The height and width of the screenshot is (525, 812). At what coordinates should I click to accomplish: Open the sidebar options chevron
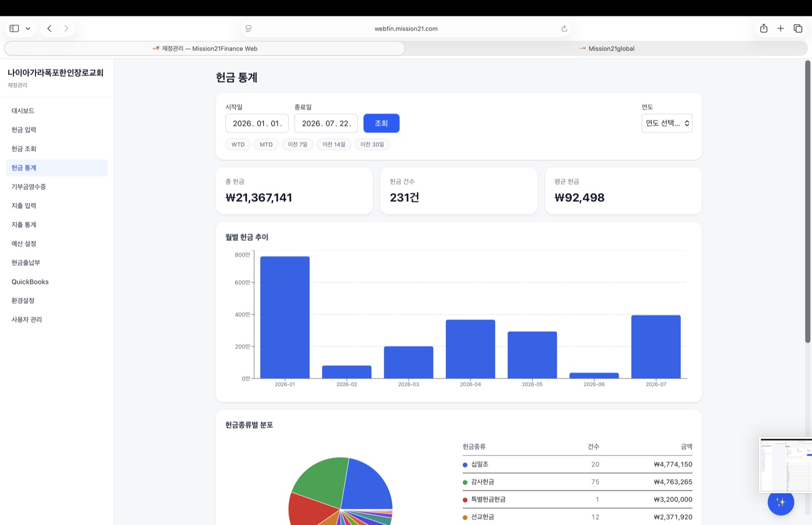[x=28, y=28]
